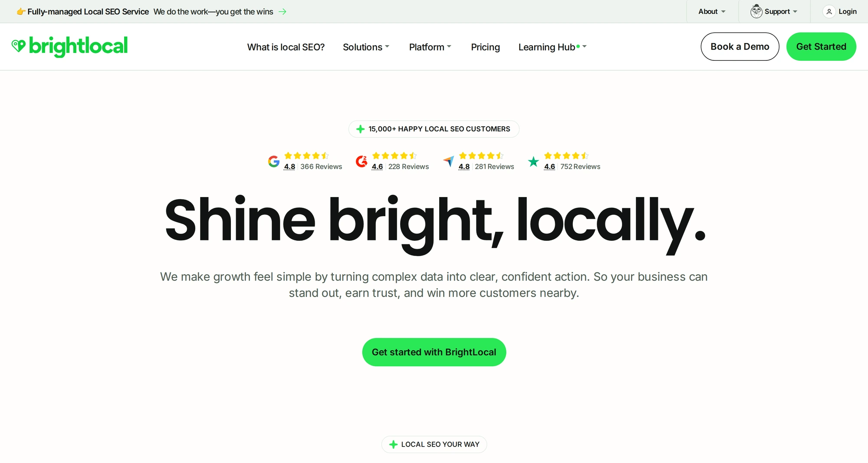Click the Support mascot avatar icon
Viewport: 868px width, 463px height.
coord(756,11)
